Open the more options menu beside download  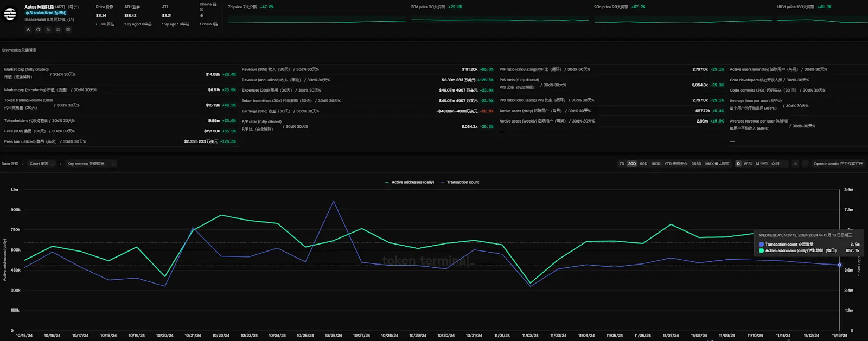pos(805,164)
